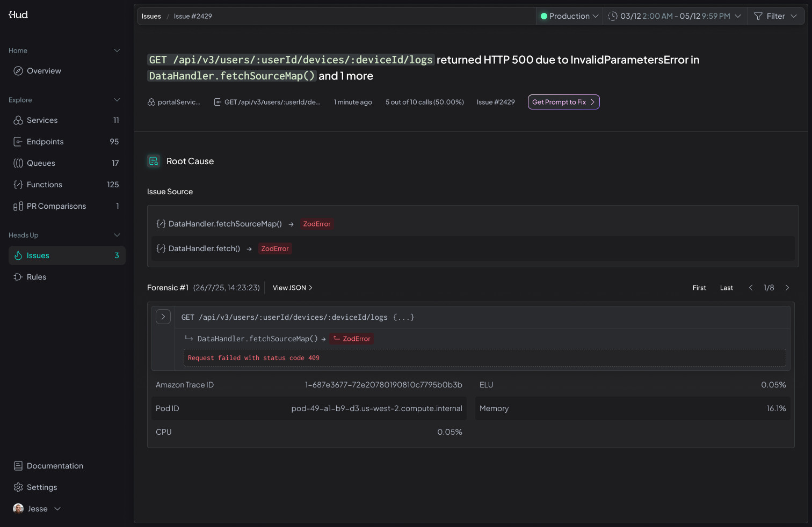Open the Rules page
This screenshot has width=812, height=527.
click(36, 277)
